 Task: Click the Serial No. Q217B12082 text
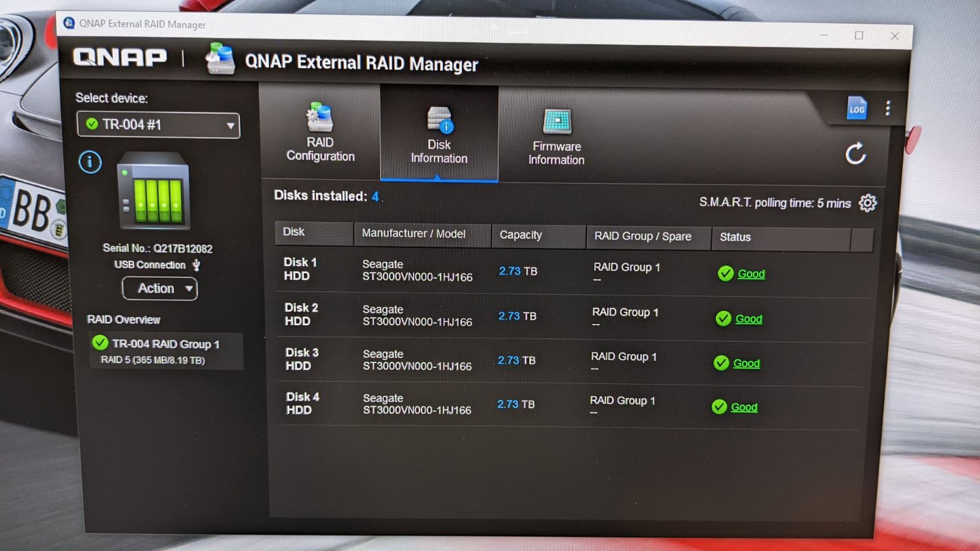157,248
